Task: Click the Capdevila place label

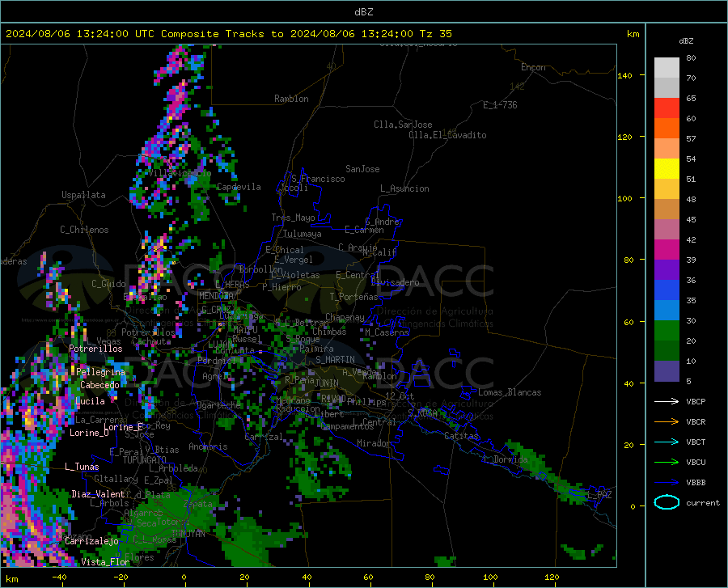Action: click(x=239, y=187)
